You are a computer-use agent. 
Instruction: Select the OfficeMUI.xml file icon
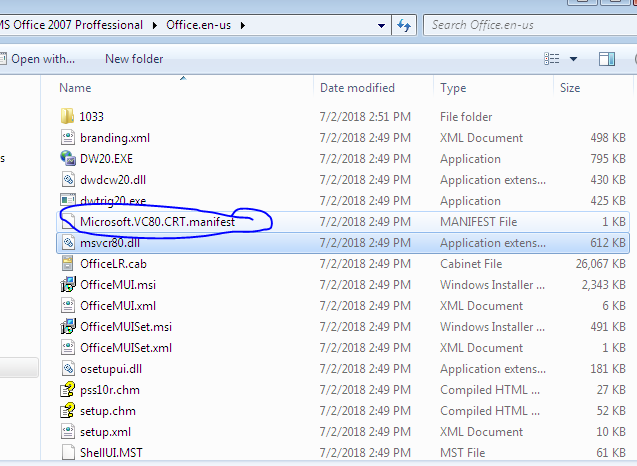pyautogui.click(x=67, y=306)
